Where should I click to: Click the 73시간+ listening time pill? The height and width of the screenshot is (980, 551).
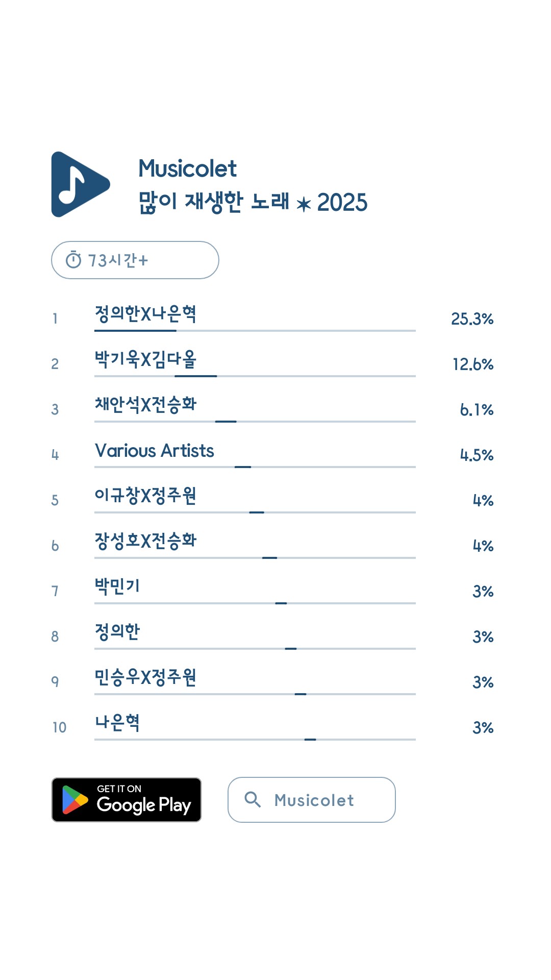[135, 260]
